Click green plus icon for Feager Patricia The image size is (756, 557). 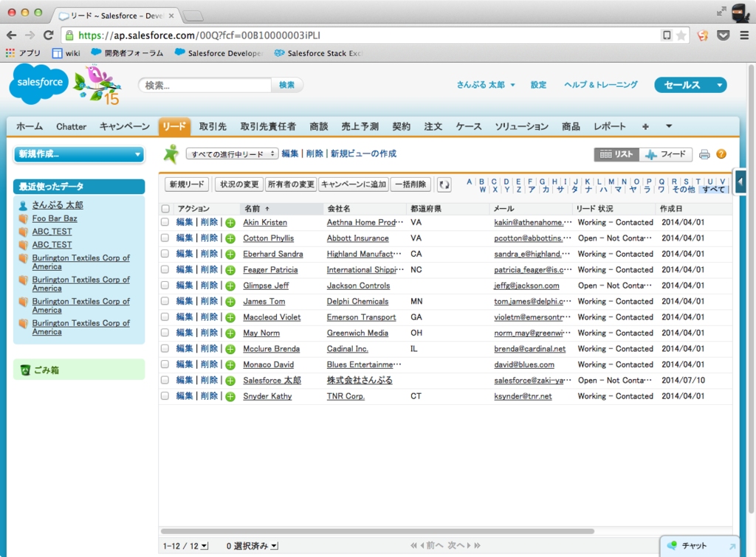[230, 270]
